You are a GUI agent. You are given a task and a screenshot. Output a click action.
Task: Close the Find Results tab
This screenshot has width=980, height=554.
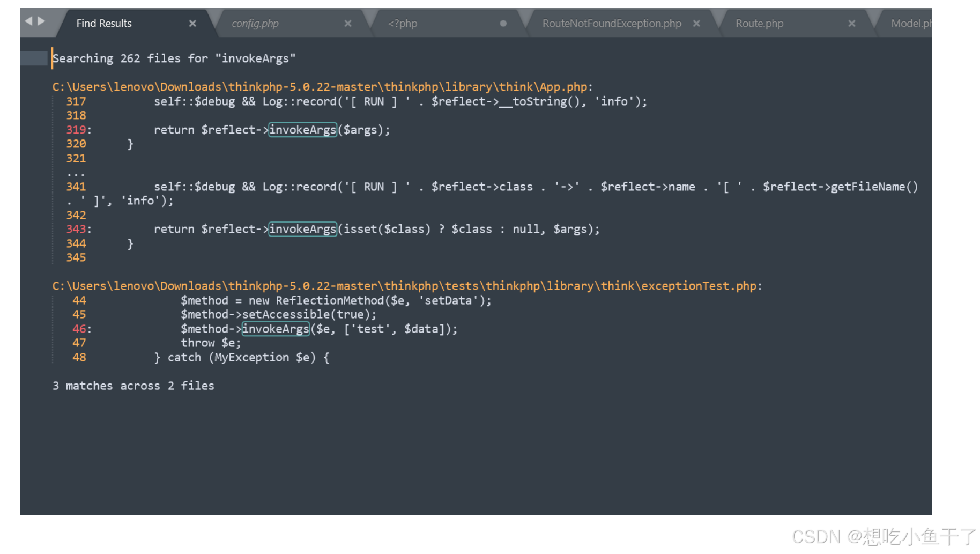[x=192, y=24]
